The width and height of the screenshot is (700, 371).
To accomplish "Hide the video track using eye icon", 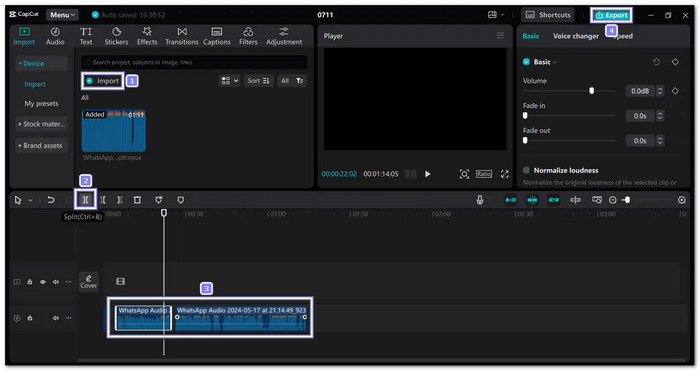I will tap(43, 282).
